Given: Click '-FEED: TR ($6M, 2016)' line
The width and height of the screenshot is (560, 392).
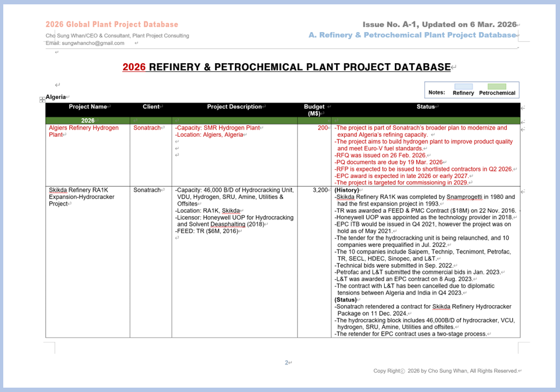Looking at the screenshot, I should (206, 231).
